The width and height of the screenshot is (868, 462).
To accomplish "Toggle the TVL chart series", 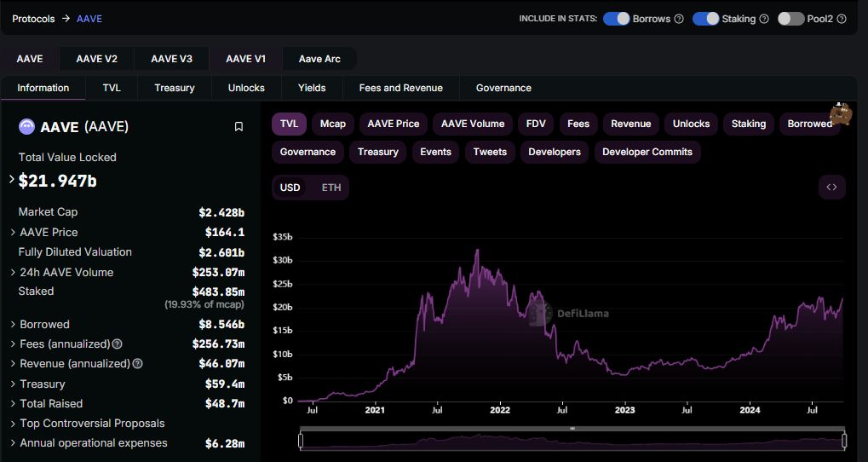I will coord(289,124).
